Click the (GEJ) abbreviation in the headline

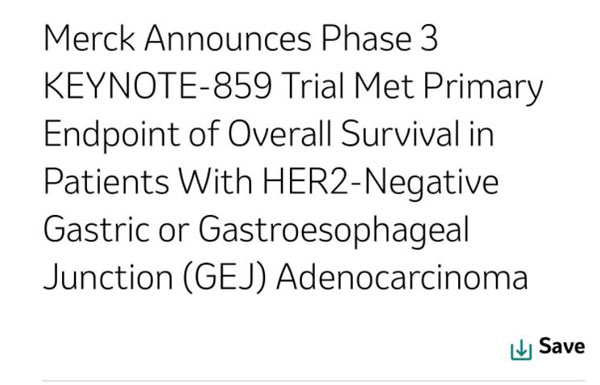pyautogui.click(x=225, y=278)
